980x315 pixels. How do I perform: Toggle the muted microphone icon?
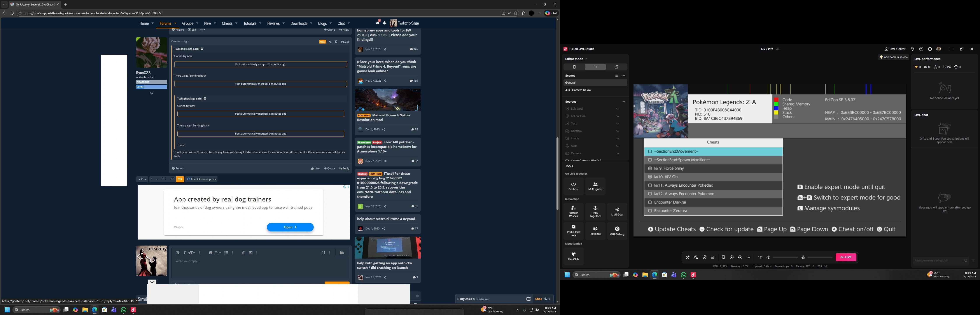point(803,257)
